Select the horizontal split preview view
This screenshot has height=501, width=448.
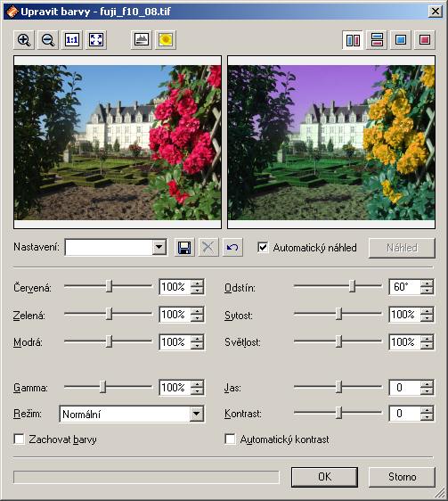click(x=377, y=40)
